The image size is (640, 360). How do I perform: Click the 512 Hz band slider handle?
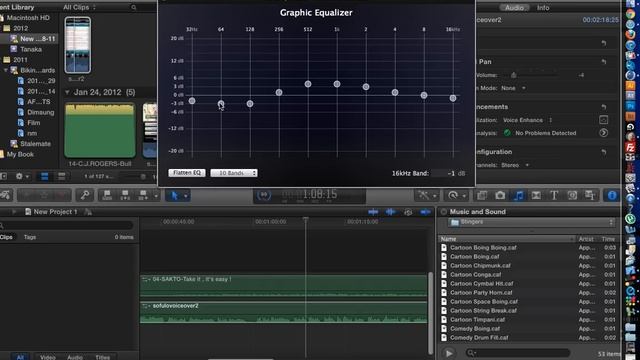click(308, 84)
